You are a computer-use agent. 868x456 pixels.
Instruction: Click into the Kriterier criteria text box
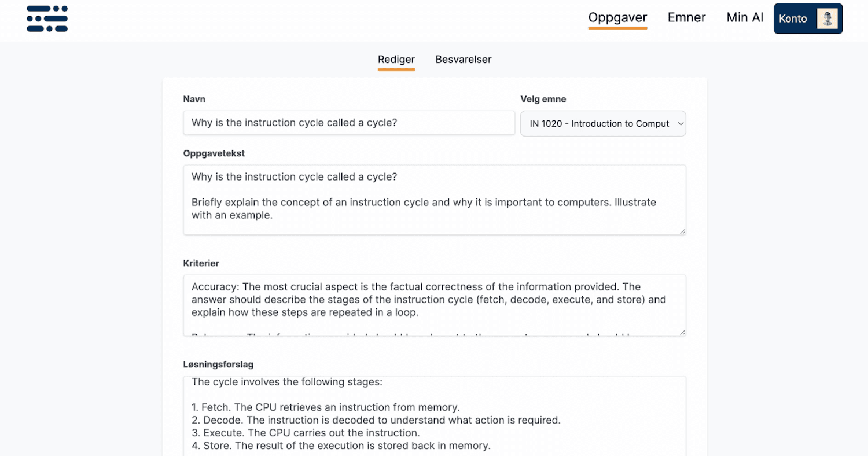point(434,306)
